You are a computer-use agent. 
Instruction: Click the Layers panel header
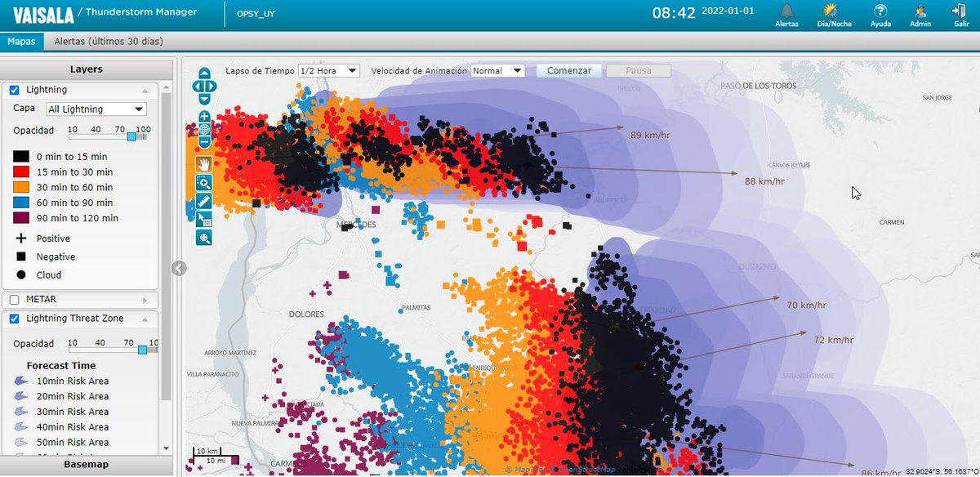(86, 69)
